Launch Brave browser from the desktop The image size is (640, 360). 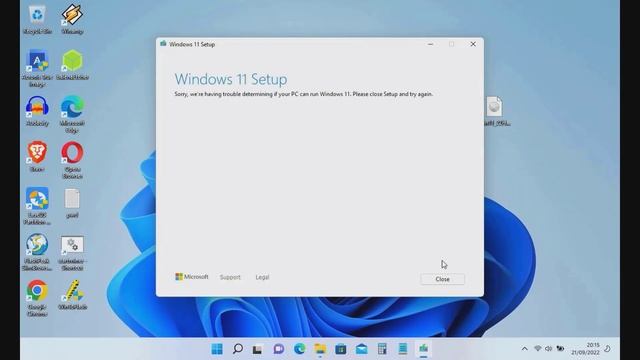37,157
